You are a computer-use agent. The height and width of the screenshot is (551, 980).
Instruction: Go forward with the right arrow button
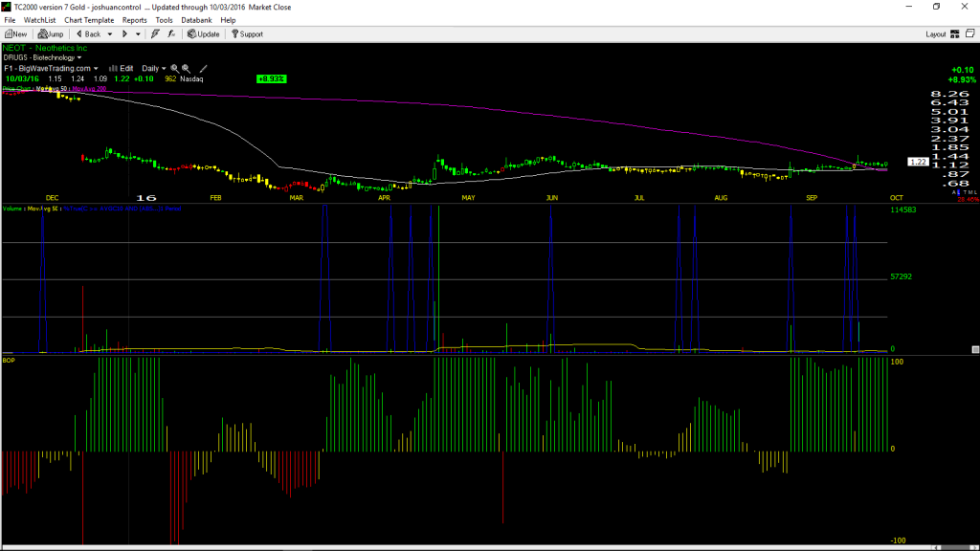124,34
